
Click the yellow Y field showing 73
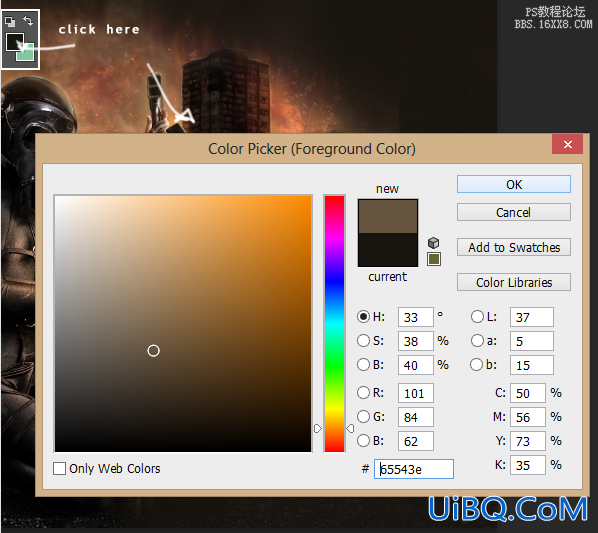[x=528, y=441]
